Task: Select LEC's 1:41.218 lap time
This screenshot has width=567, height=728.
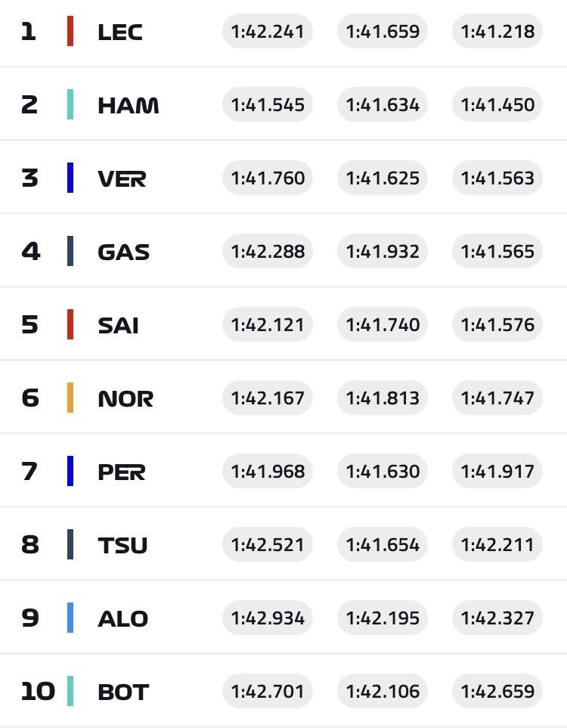Action: [x=497, y=32]
